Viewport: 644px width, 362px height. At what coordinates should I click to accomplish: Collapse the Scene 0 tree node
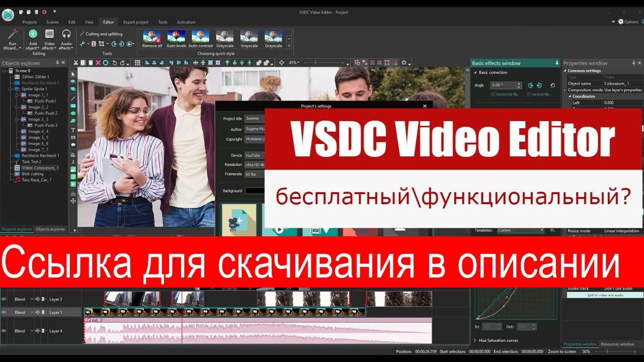point(5,71)
